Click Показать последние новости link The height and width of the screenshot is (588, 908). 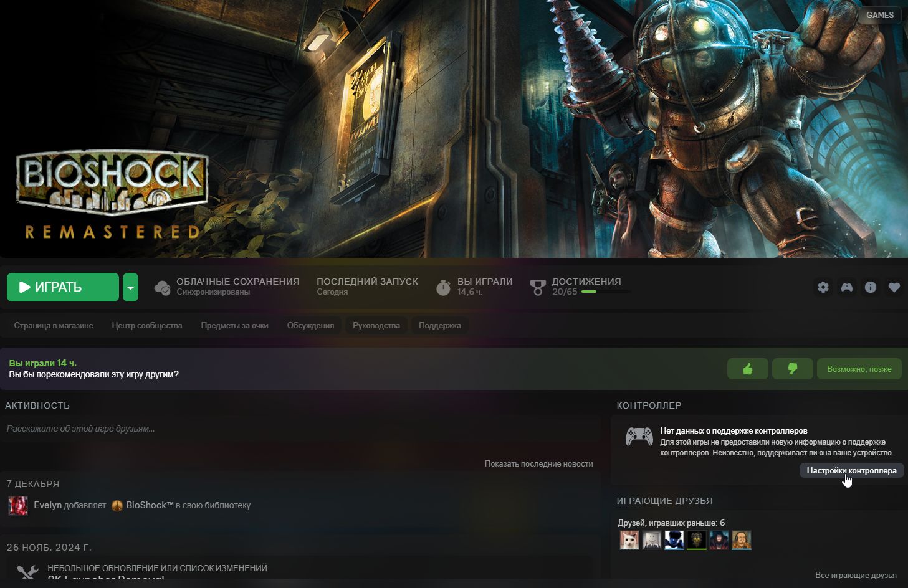[539, 463]
